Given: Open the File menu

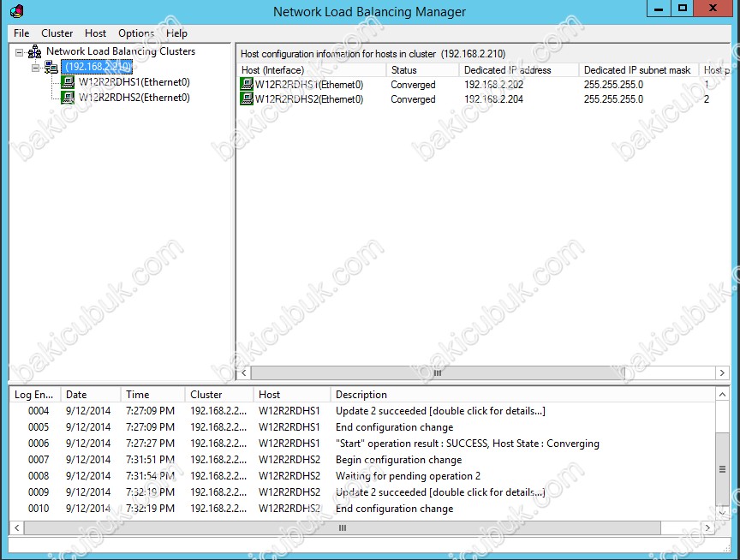Looking at the screenshot, I should pyautogui.click(x=21, y=33).
